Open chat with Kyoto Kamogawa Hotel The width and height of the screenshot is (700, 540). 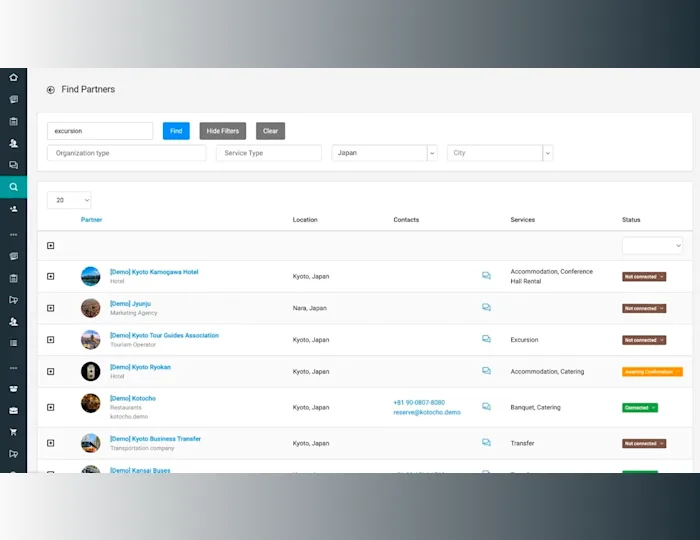point(486,276)
